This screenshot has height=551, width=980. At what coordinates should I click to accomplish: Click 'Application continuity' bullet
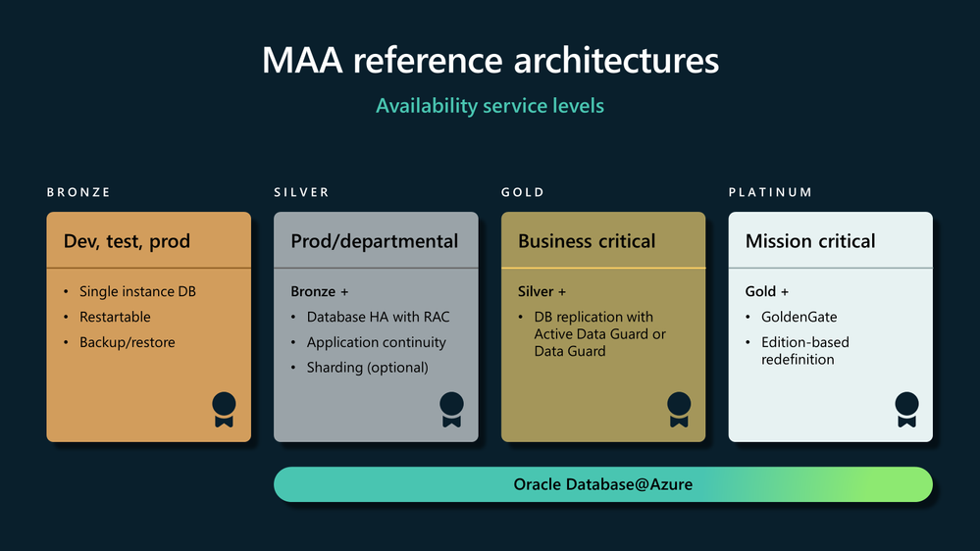(x=377, y=342)
